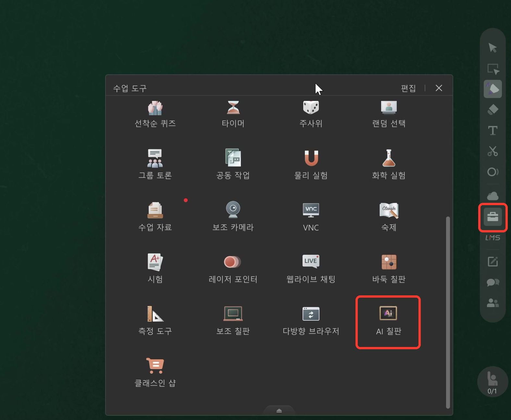511x420 pixels.
Task: Launch the 타이머 hourglass tool
Action: click(233, 114)
